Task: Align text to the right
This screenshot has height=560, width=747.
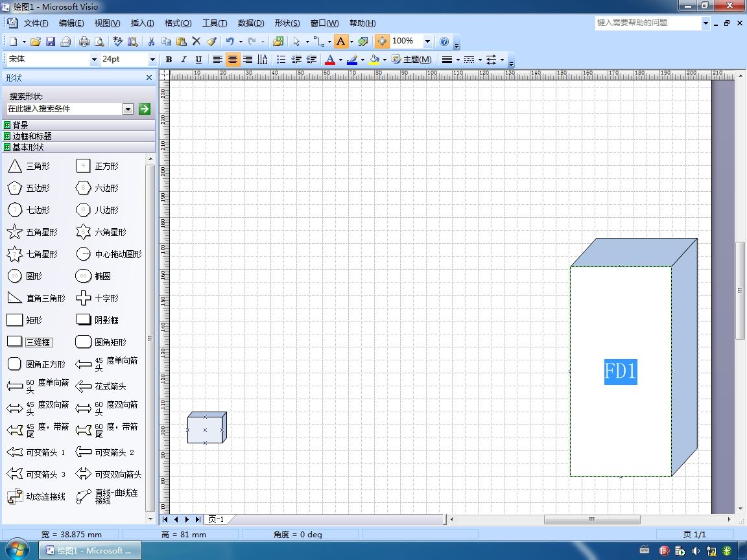Action: click(x=248, y=60)
